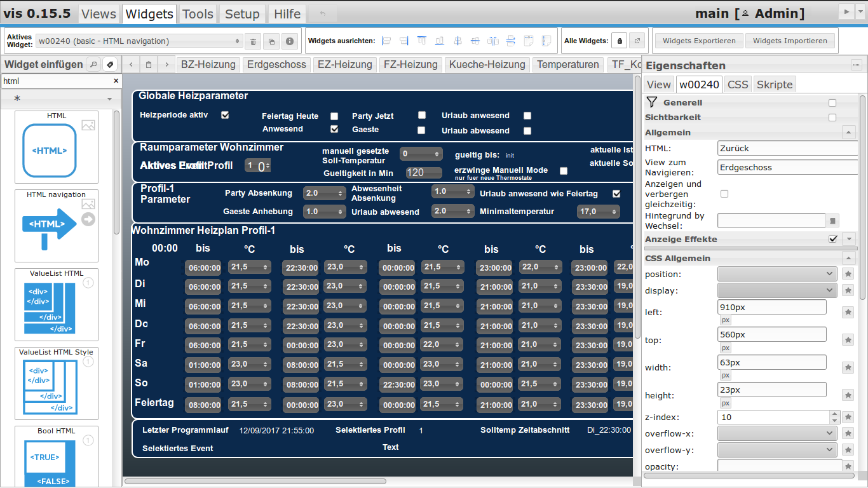Open the widget search magnifier icon
This screenshot has width=868, height=488.
93,64
